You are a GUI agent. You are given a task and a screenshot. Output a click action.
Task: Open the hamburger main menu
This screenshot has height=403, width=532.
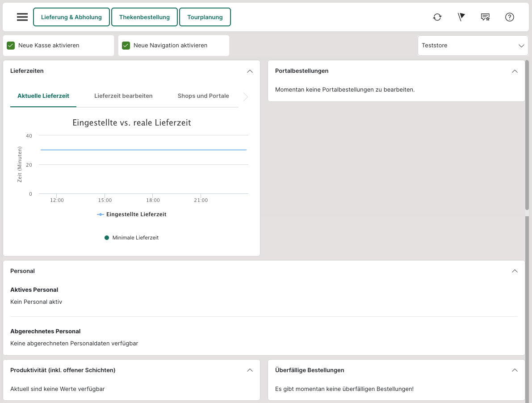pyautogui.click(x=22, y=17)
